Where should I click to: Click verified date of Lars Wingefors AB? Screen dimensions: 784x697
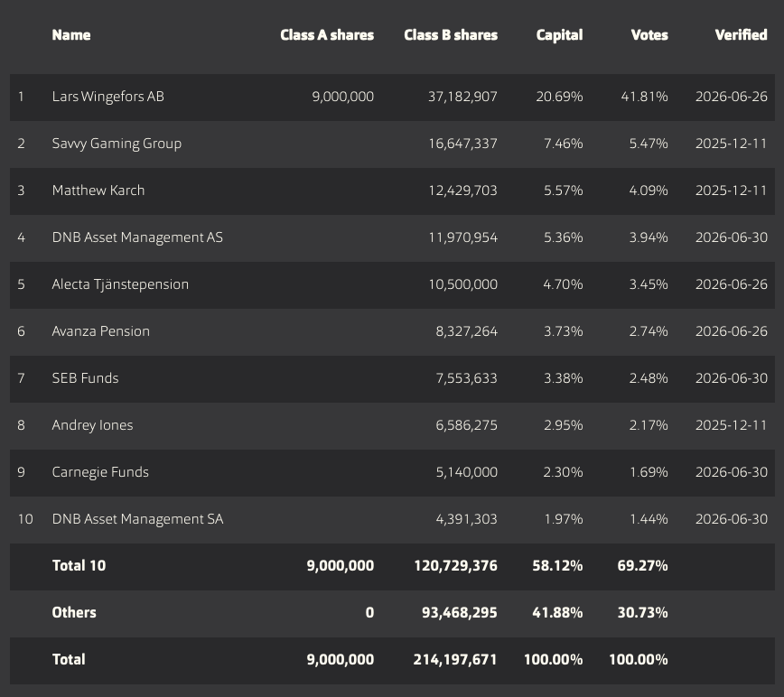tap(732, 97)
